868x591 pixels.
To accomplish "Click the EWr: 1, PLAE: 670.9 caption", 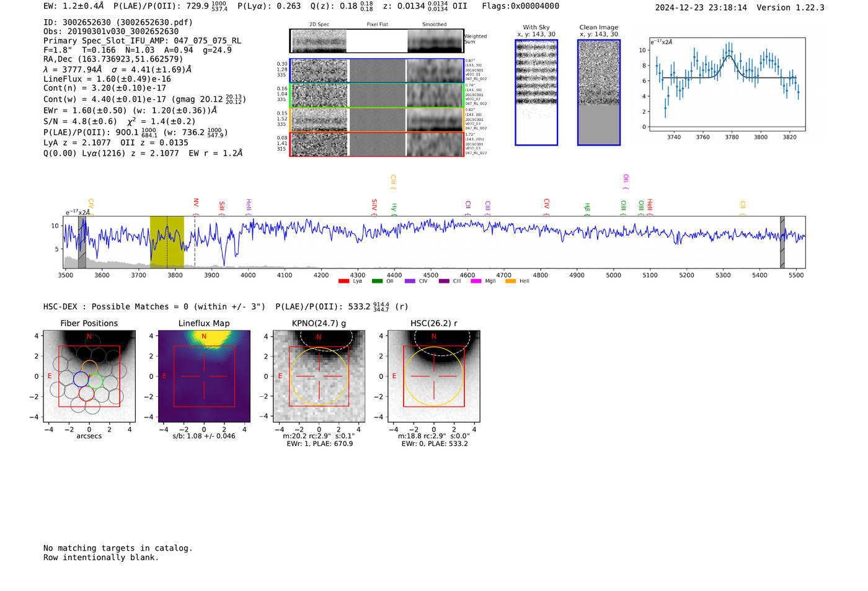I will [320, 444].
